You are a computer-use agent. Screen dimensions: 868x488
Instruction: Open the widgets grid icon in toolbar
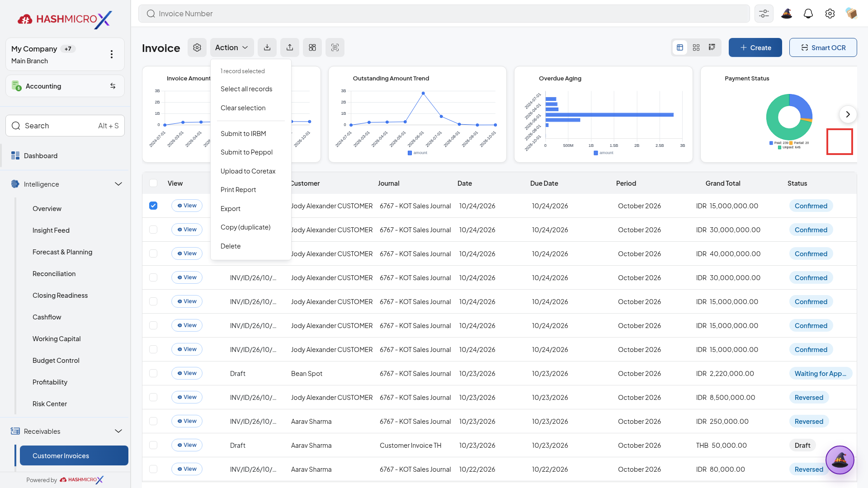[312, 47]
